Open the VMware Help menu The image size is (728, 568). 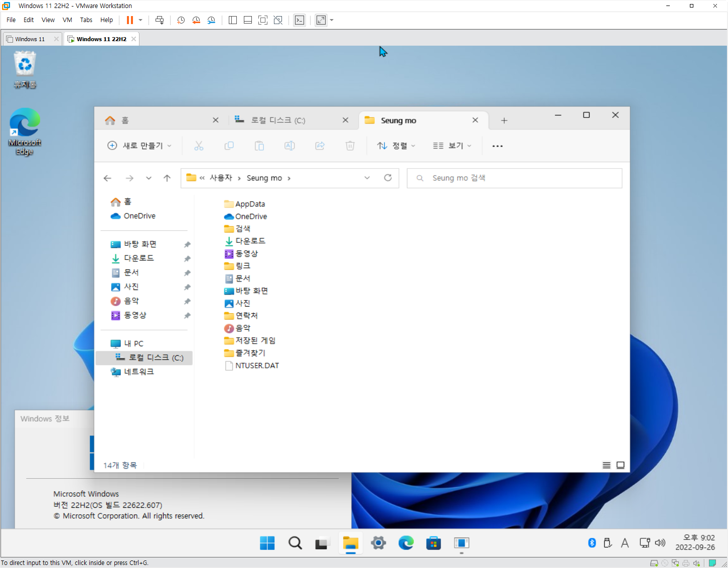106,20
